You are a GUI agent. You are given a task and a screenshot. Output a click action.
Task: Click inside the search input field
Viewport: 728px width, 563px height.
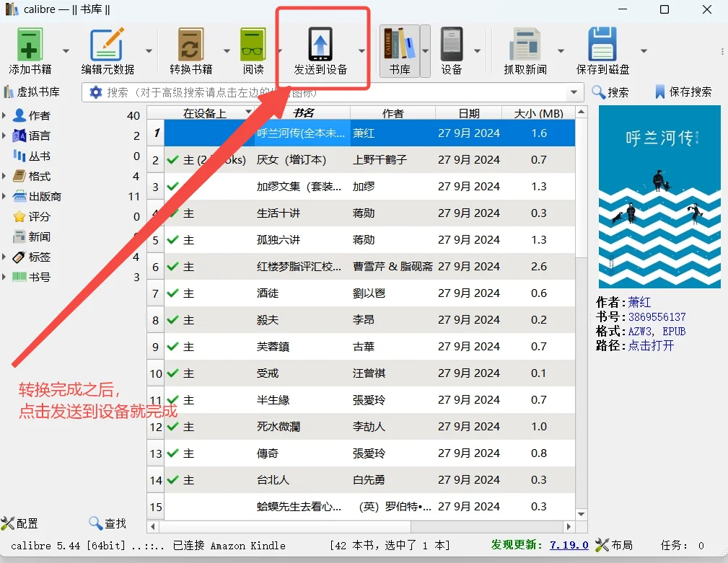tap(334, 92)
